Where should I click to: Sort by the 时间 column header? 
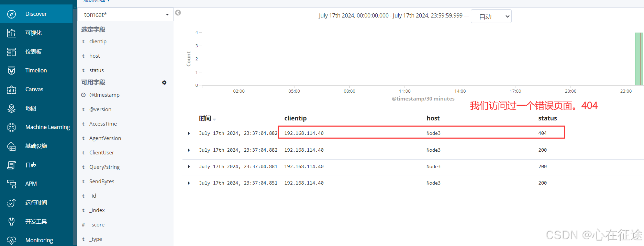point(206,118)
